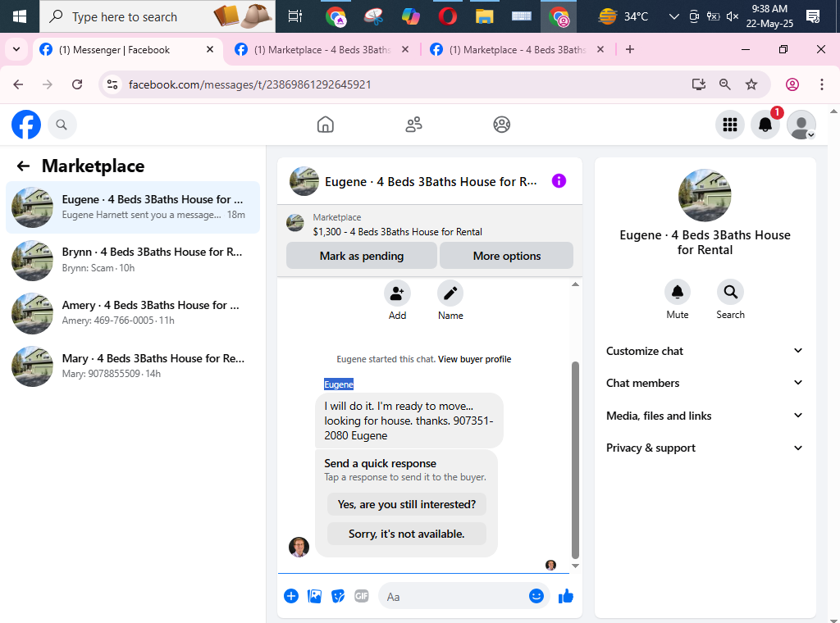The height and width of the screenshot is (623, 840).
Task: Click the More options button
Action: pos(506,256)
